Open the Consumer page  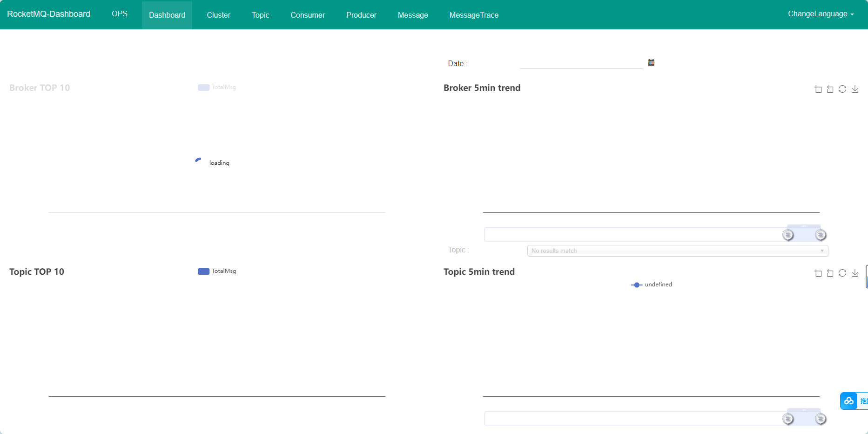point(308,15)
